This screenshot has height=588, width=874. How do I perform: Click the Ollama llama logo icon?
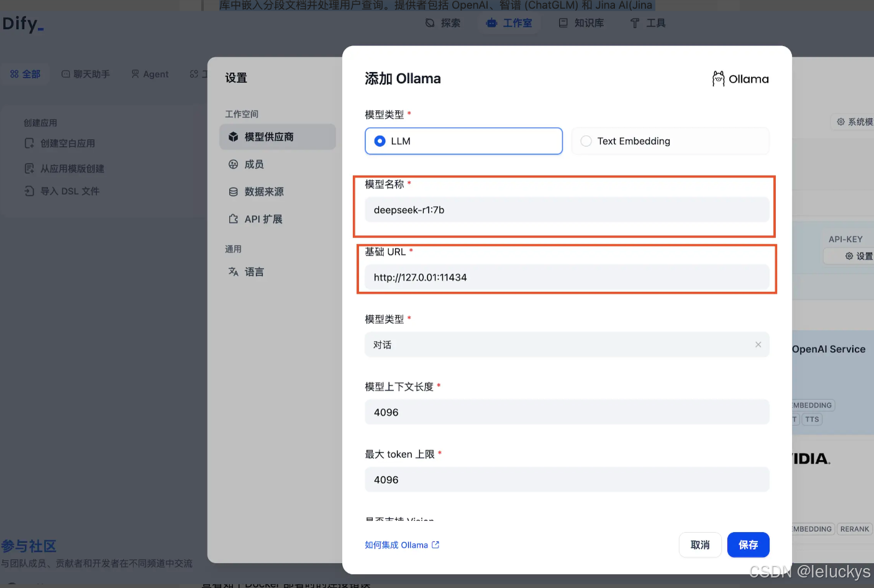point(718,79)
